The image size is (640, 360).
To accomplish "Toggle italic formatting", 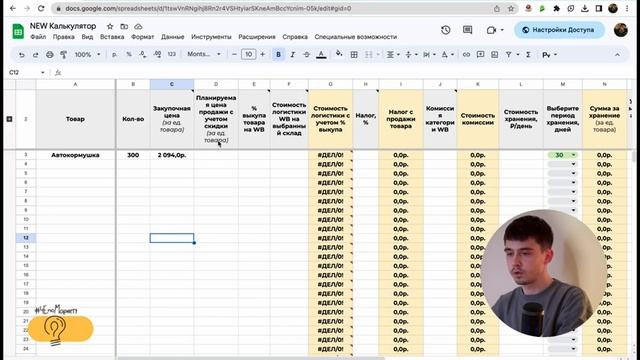I will tap(292, 54).
